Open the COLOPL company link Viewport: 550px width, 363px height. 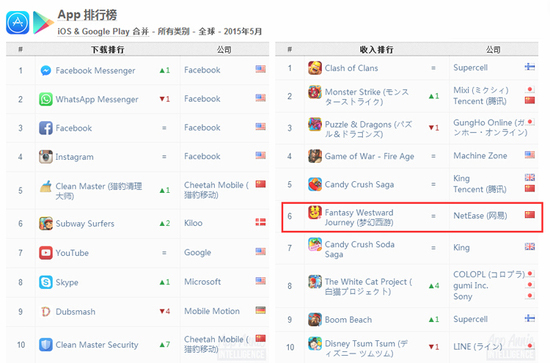(489, 274)
